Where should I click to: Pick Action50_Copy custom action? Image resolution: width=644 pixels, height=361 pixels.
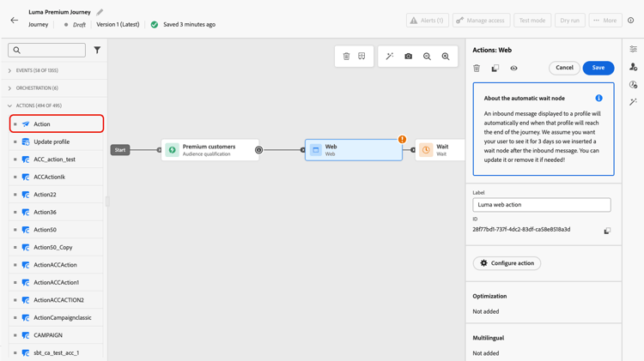point(57,247)
